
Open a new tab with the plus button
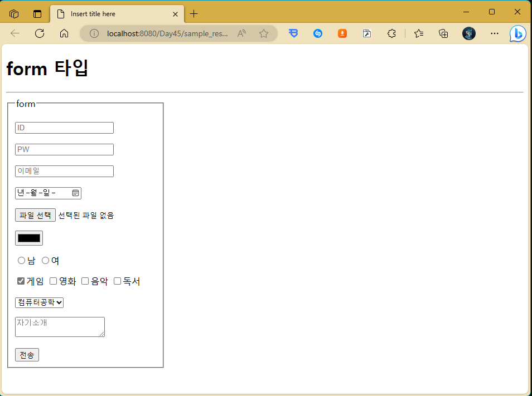(194, 14)
